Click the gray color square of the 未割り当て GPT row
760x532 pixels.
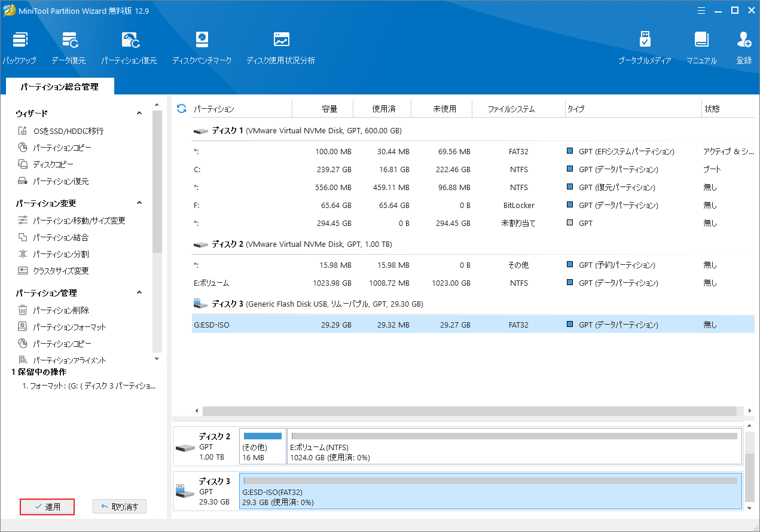pyautogui.click(x=570, y=223)
